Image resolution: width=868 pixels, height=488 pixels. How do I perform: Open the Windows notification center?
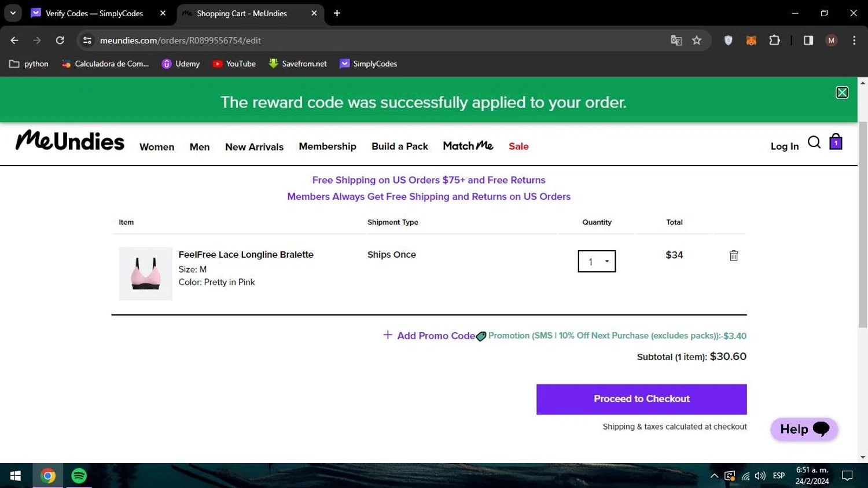coord(848,476)
